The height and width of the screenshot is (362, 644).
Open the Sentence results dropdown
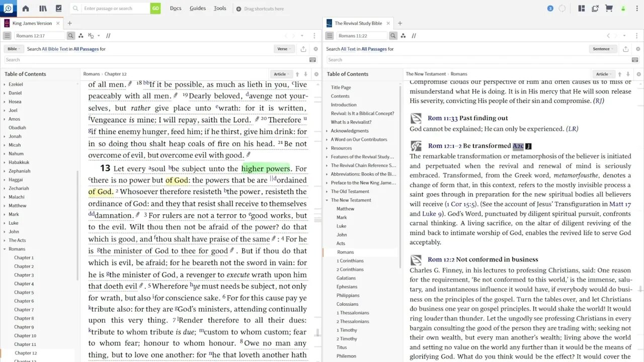point(603,49)
